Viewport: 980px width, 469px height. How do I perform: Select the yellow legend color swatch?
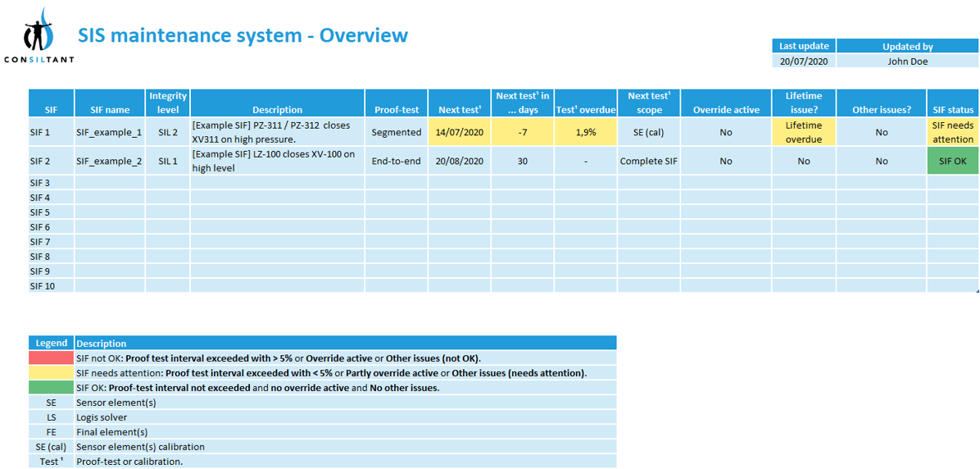point(51,373)
